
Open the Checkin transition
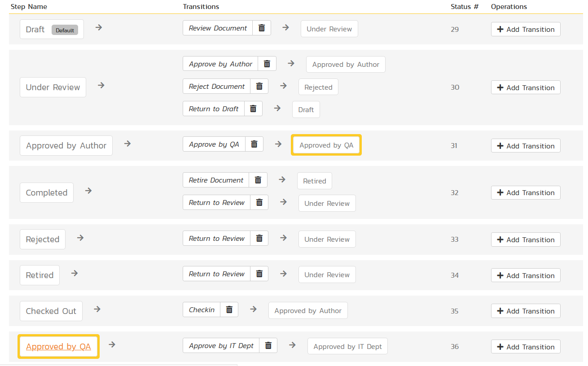click(x=202, y=309)
